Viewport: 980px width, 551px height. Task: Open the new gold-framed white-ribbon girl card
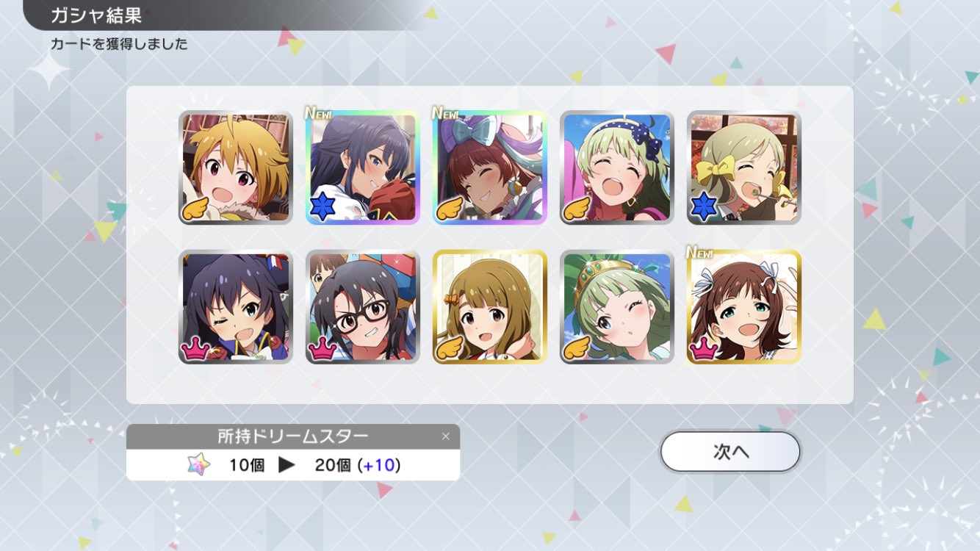744,306
